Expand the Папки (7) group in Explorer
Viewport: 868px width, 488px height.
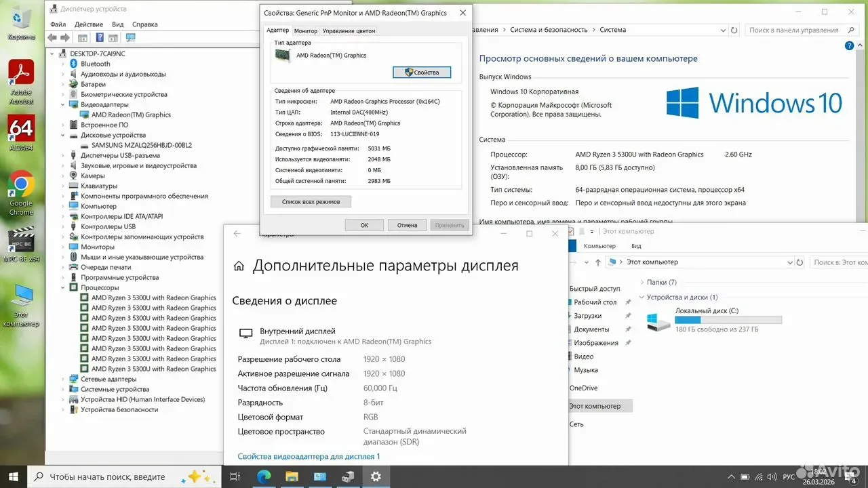click(642, 282)
